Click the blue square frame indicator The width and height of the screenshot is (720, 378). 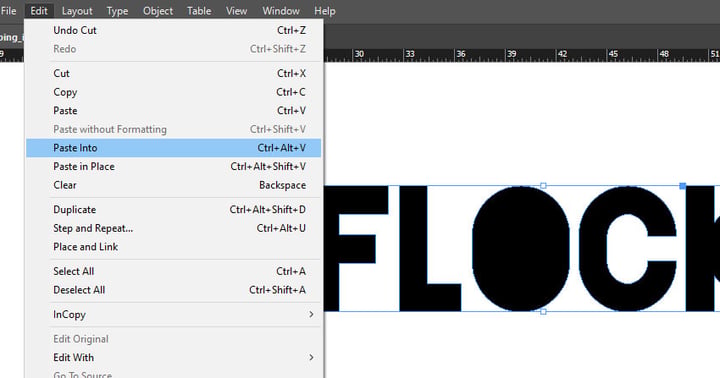pyautogui.click(x=682, y=186)
